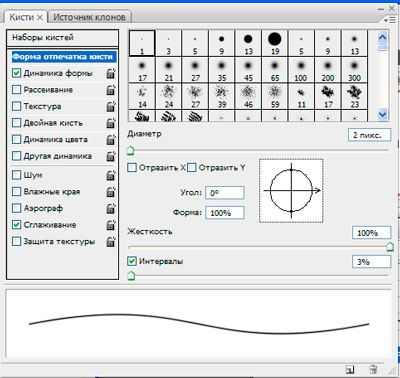Click the Интервалы percentage field

pyautogui.click(x=371, y=262)
